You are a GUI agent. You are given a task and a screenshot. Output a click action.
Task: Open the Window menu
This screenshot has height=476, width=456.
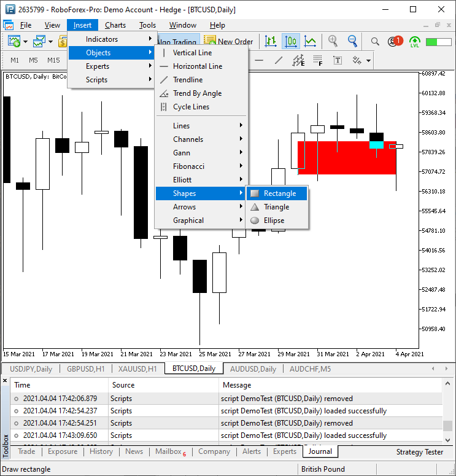pyautogui.click(x=183, y=25)
